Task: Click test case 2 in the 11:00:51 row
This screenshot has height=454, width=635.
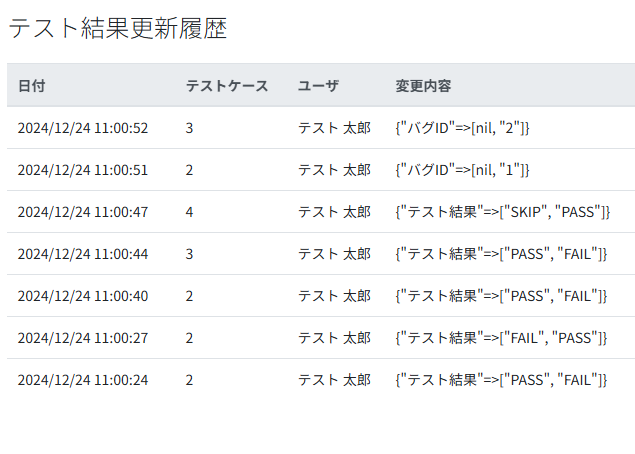Action: coord(189,170)
